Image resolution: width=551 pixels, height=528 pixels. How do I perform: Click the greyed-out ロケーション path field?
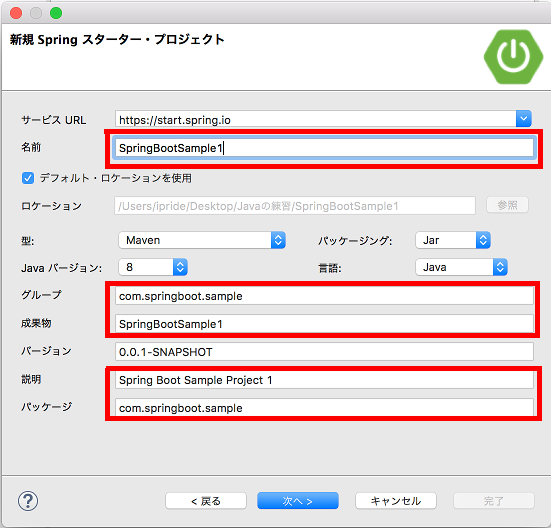coord(295,206)
